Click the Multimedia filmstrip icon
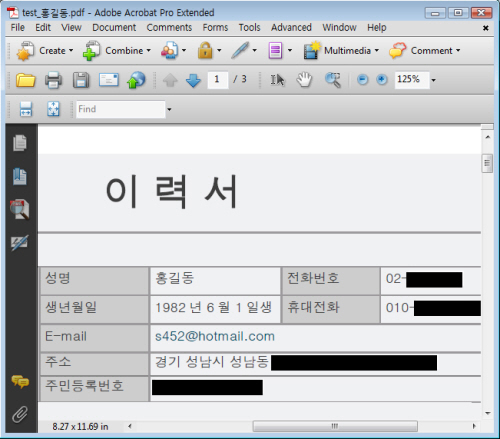Screen dimensions: 500x439 [312, 51]
